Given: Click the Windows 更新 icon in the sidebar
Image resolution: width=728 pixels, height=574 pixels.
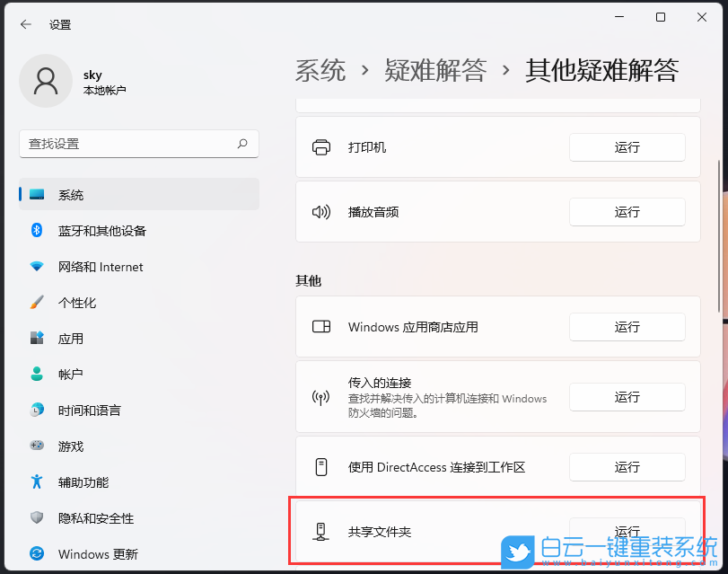Looking at the screenshot, I should point(36,554).
